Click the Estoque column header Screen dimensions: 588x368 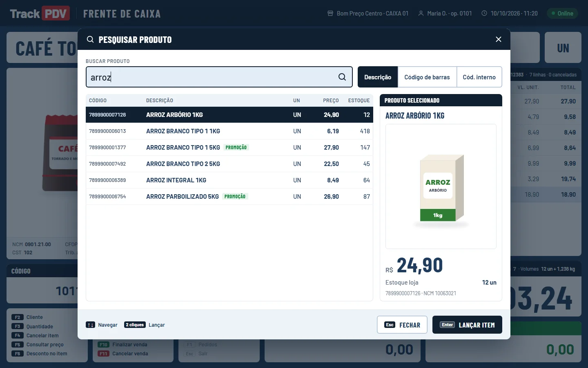click(x=359, y=101)
